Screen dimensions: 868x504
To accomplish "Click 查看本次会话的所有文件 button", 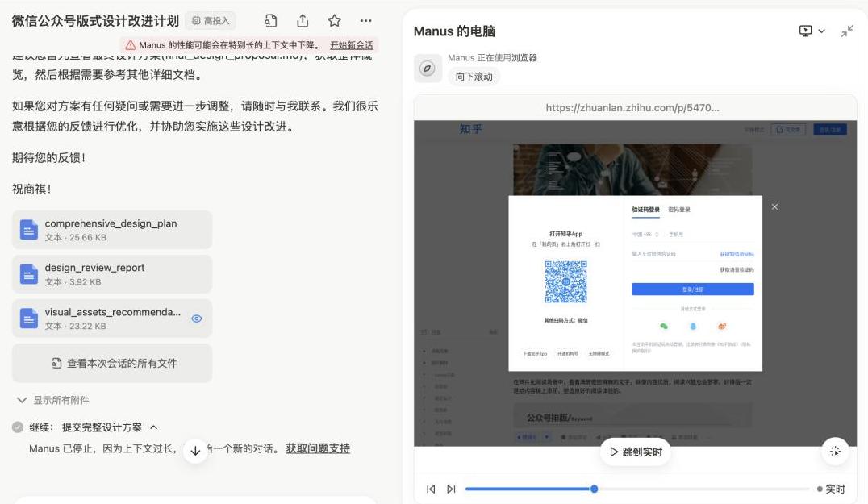I will coord(112,364).
